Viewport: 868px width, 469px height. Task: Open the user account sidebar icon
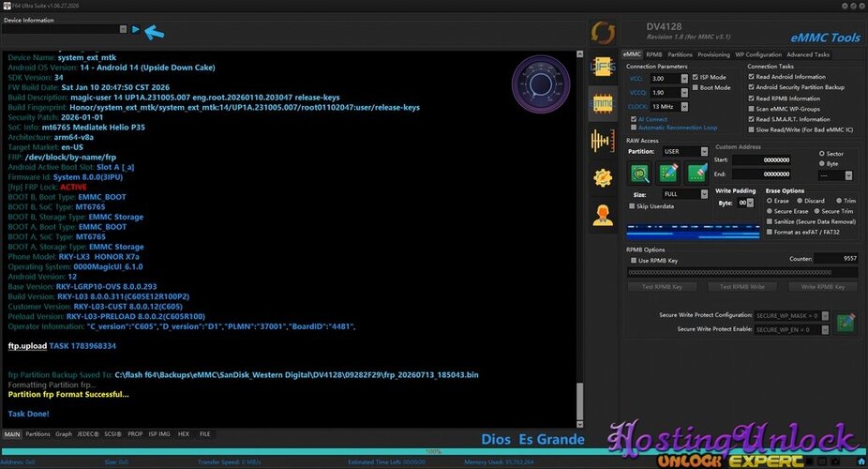click(x=603, y=216)
